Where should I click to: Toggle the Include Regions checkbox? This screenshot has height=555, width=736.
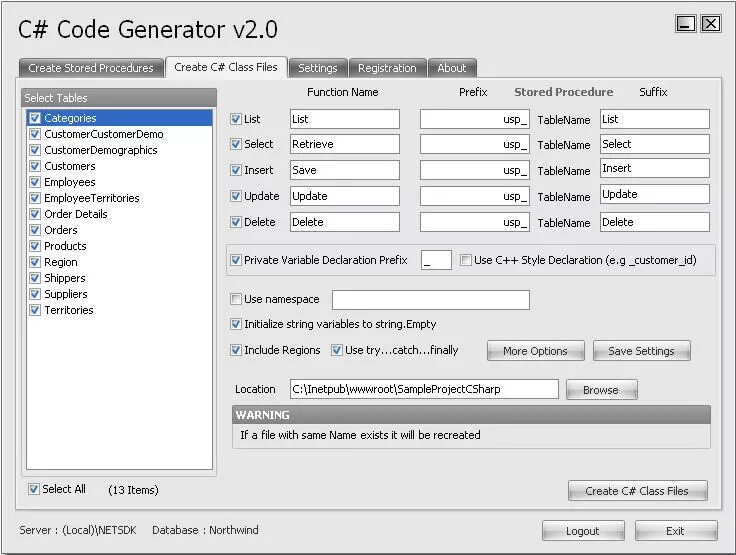236,350
